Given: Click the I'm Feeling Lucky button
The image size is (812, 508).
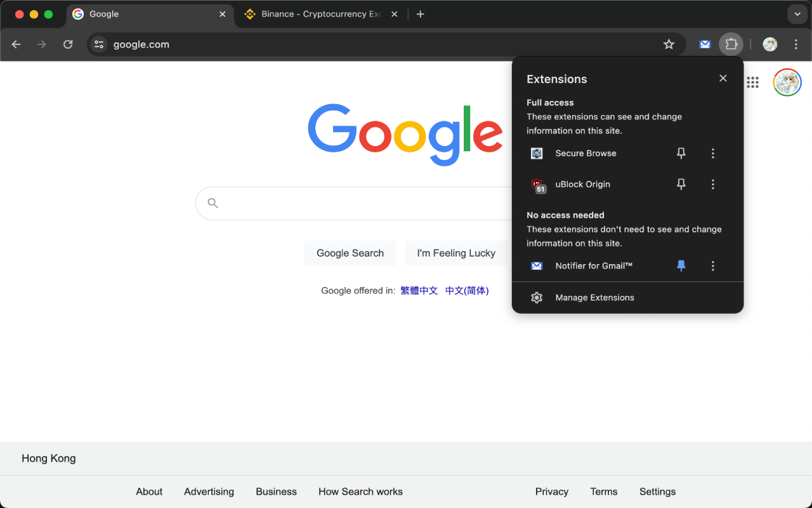Looking at the screenshot, I should click(455, 253).
